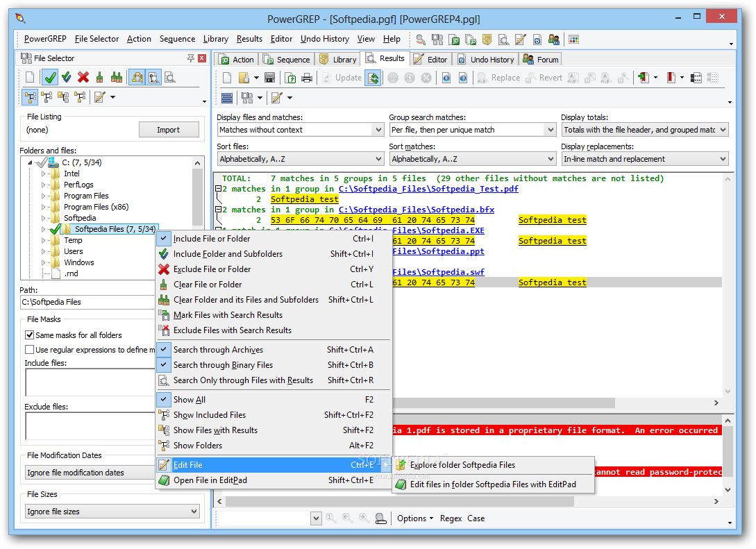The image size is (756, 549).
Task: Switch to the Undo History tab
Action: tap(486, 60)
